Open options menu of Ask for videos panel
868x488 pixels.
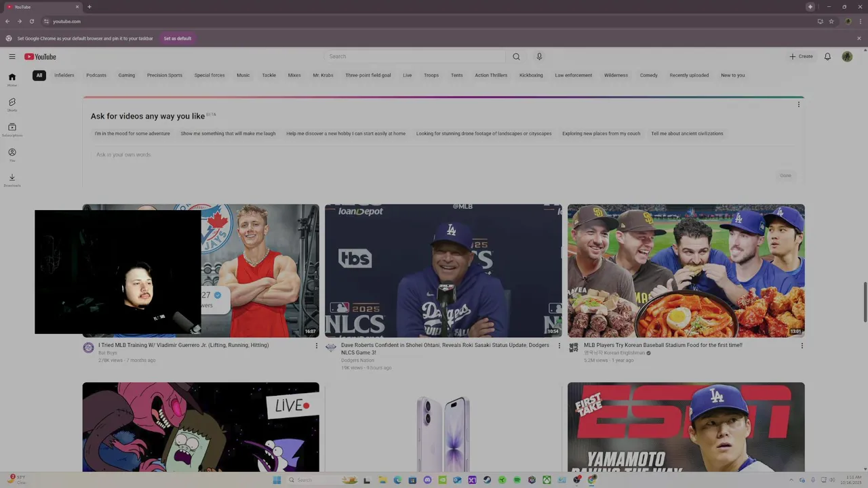point(798,104)
